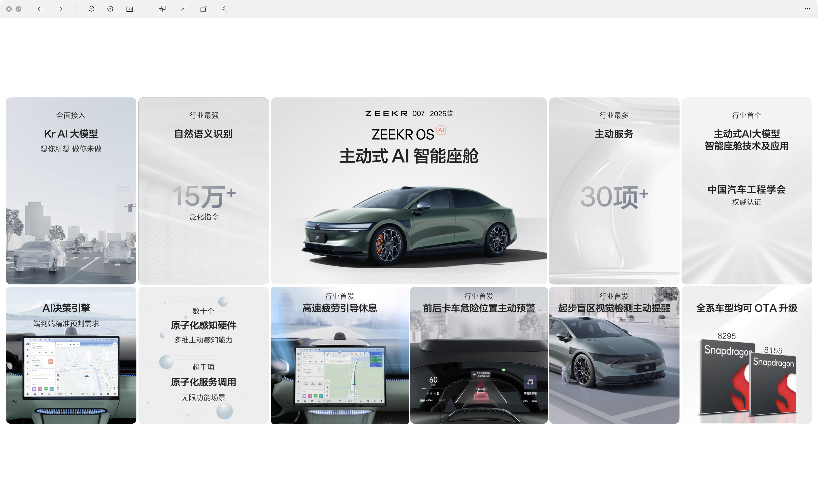Image resolution: width=818 pixels, height=504 pixels.
Task: Click the '智能座舱技术及应用' line
Action: (747, 146)
